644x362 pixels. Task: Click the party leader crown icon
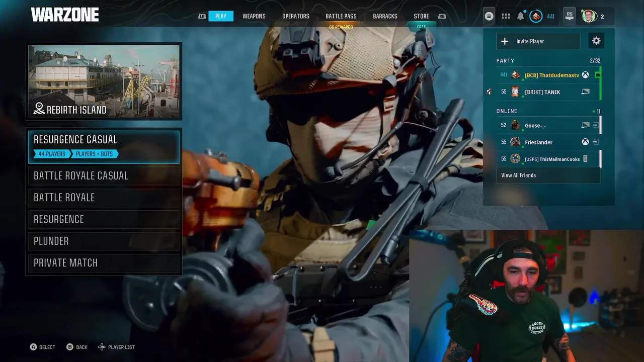(x=598, y=75)
